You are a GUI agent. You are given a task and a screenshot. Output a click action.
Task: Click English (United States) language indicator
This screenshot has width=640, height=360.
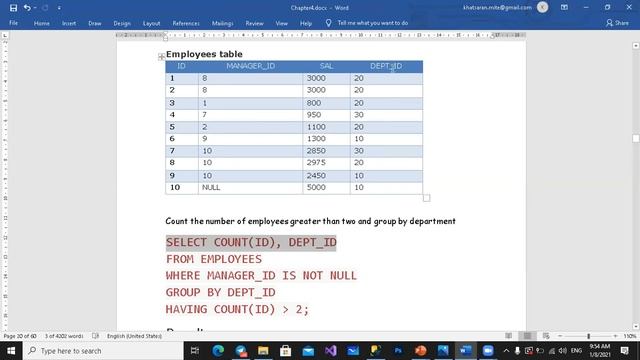coord(134,336)
